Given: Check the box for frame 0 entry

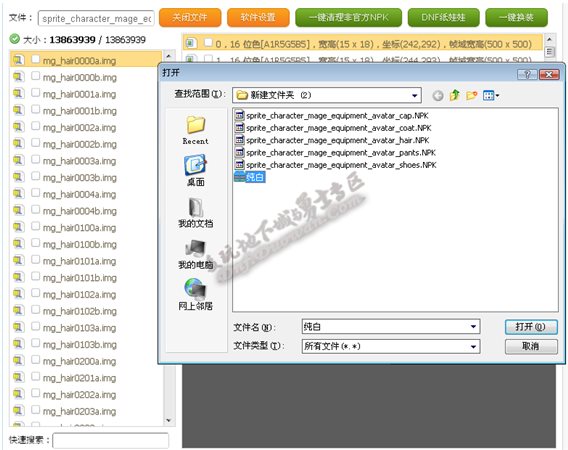Looking at the screenshot, I should click(x=208, y=43).
